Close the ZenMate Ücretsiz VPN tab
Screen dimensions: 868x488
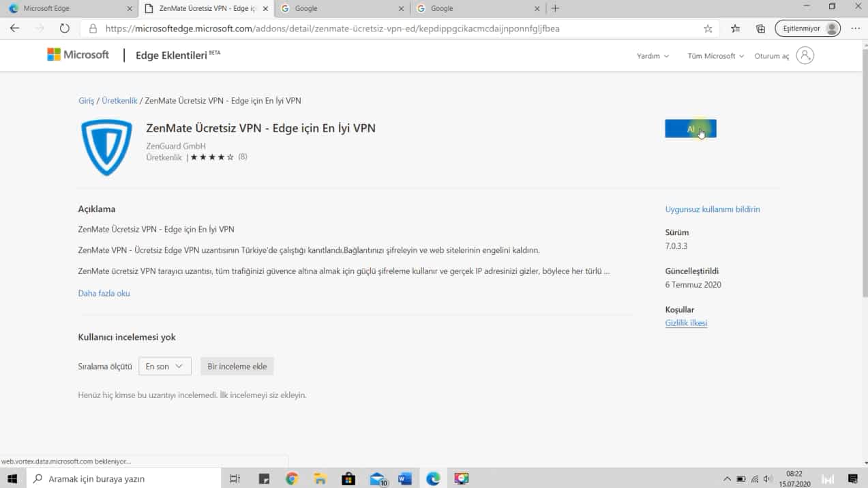point(265,9)
